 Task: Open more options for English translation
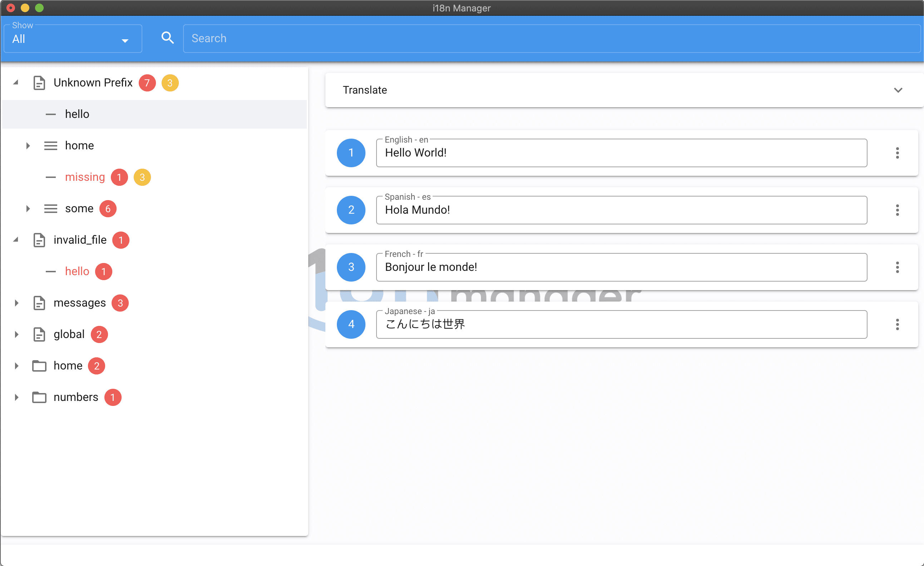[897, 153]
